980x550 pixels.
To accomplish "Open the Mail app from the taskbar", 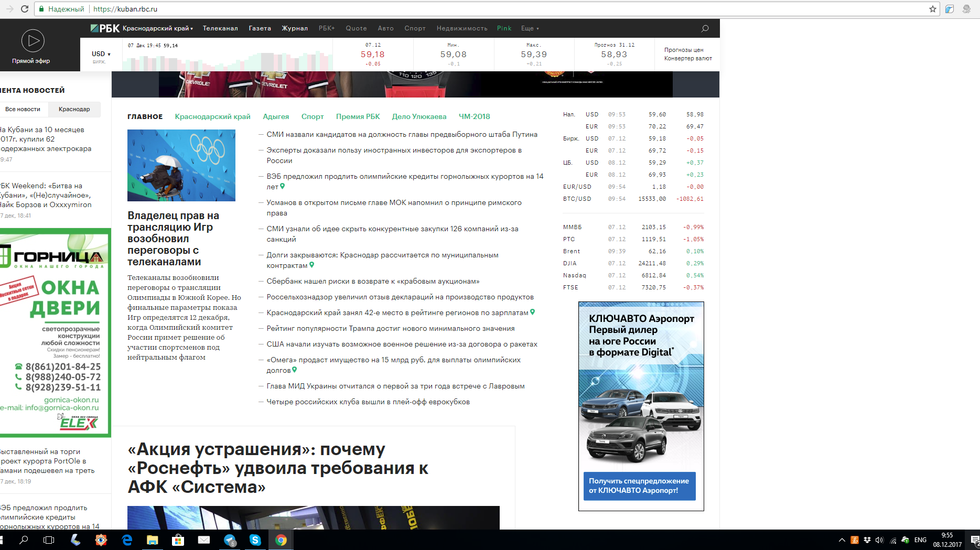I will point(204,540).
